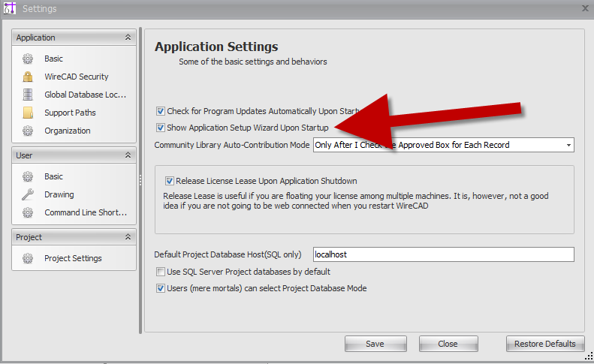Click the padlock icon for WireCAD Security

coord(28,77)
